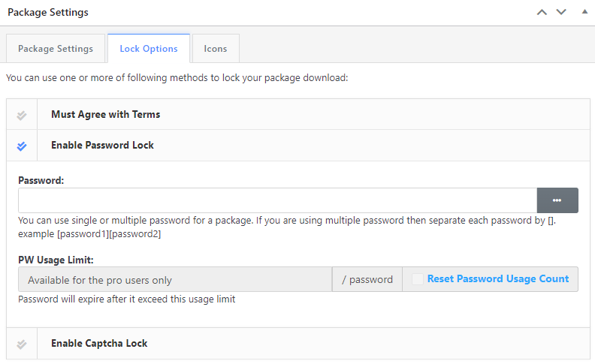Open the Icons tab
This screenshot has height=364, width=595.
click(x=216, y=49)
